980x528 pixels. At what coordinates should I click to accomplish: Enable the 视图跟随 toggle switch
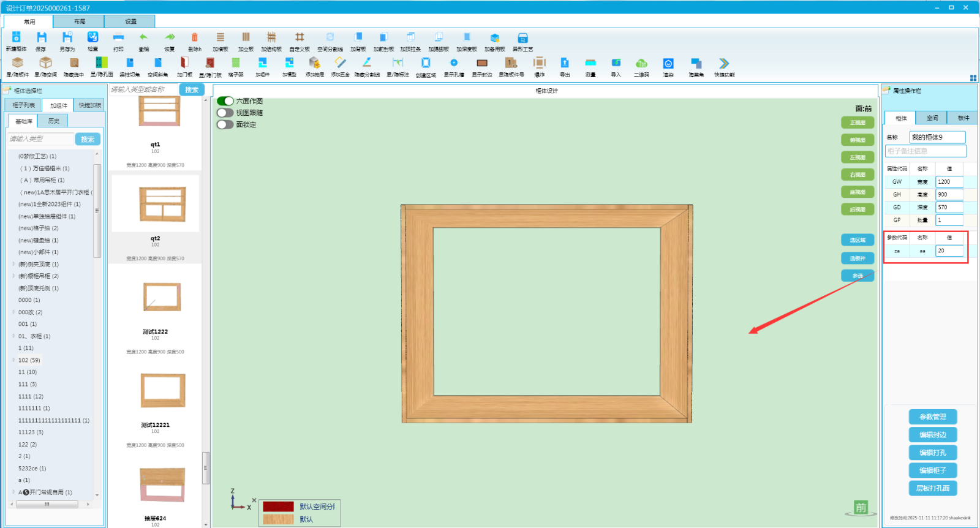tap(225, 113)
